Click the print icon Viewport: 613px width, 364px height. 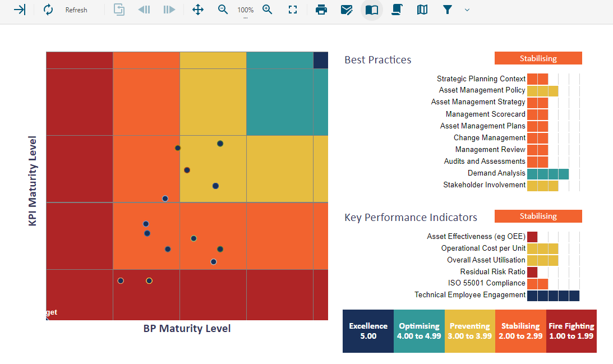coord(321,10)
